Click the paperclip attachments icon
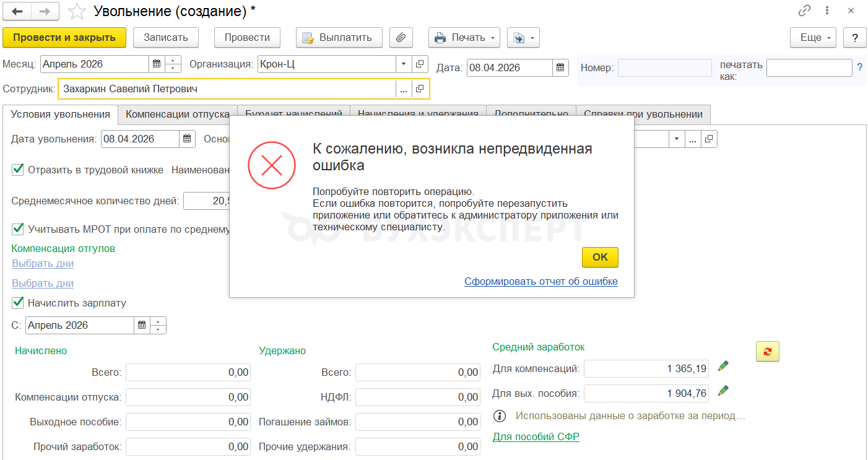The width and height of the screenshot is (868, 460). (401, 38)
